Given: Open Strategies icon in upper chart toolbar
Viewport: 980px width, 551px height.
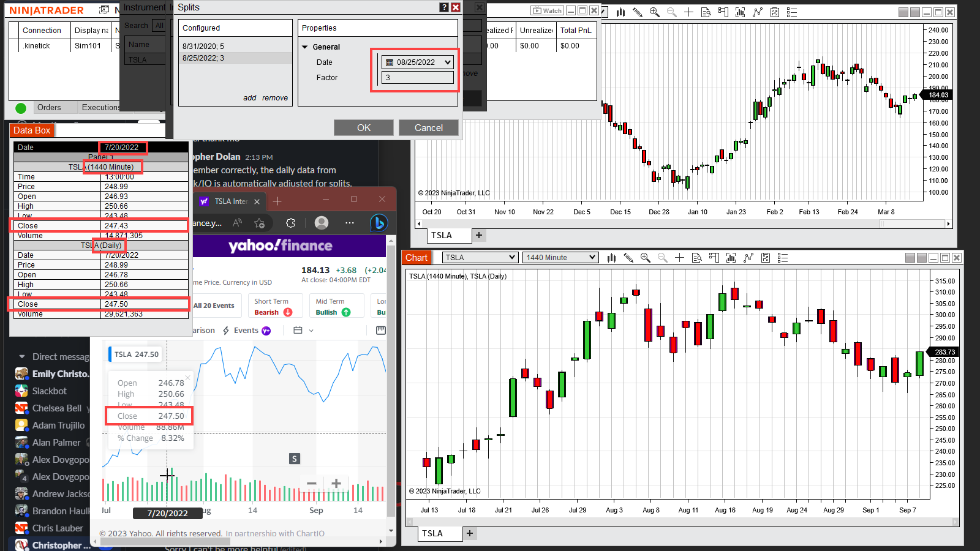Looking at the screenshot, I should [x=775, y=12].
